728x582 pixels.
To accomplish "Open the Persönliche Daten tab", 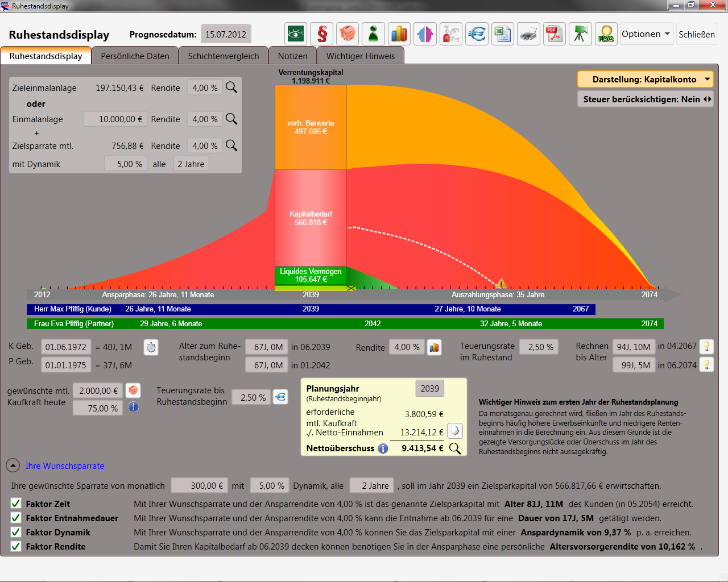I will [135, 56].
